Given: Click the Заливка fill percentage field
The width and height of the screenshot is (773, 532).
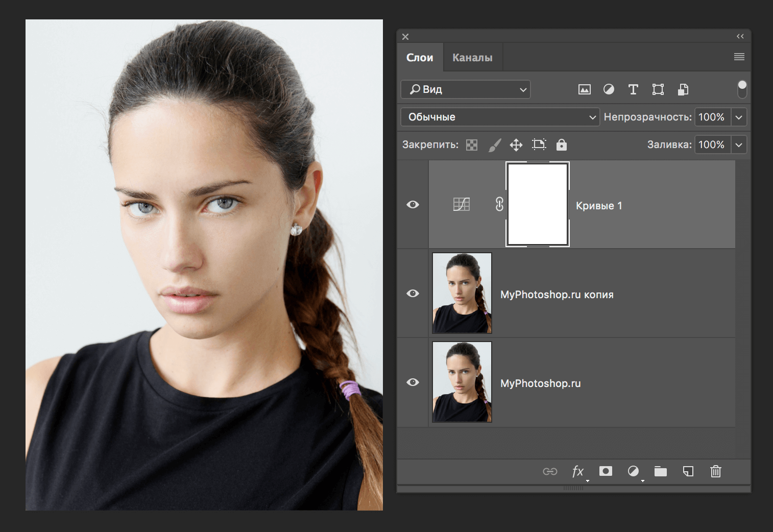Looking at the screenshot, I should (x=712, y=145).
